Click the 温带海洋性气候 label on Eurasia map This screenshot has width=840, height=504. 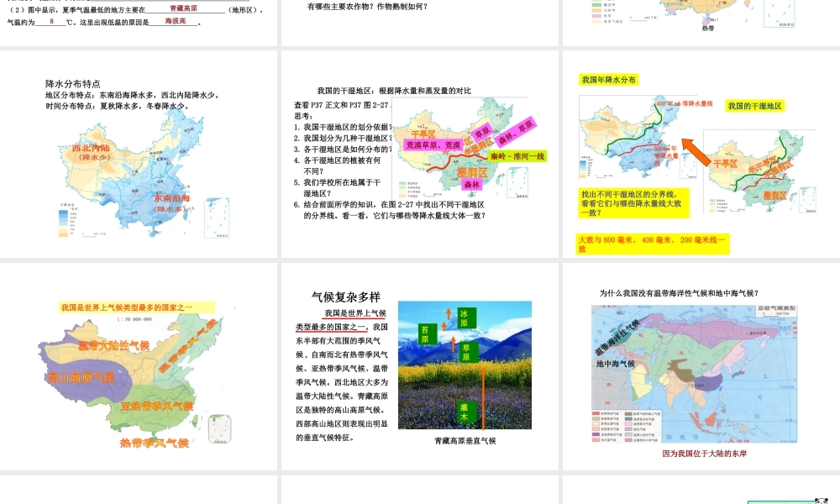tap(617, 338)
